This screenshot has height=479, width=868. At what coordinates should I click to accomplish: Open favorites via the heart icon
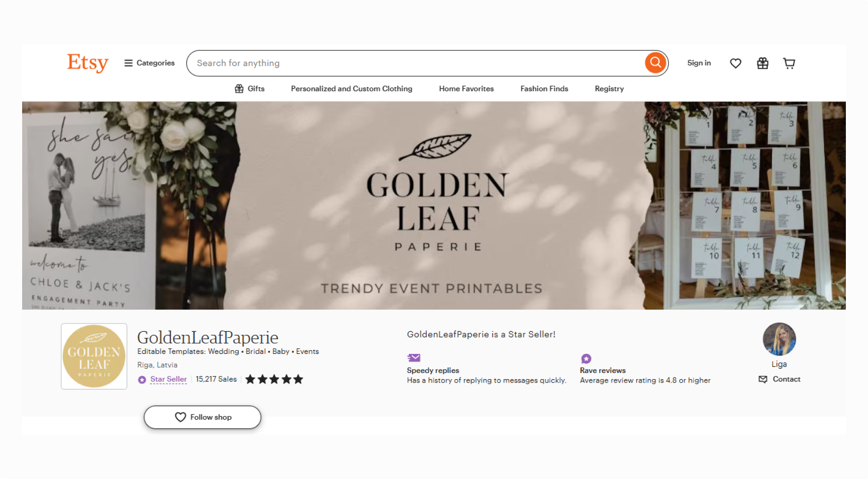click(x=736, y=63)
